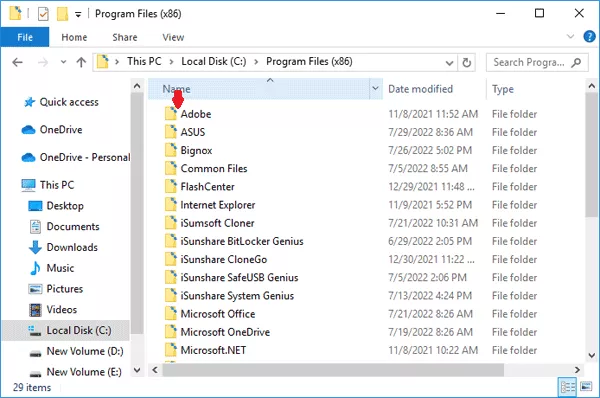Select the iSunshare SafeUSB Genius folder icon
The image size is (600, 398).
[x=171, y=277]
